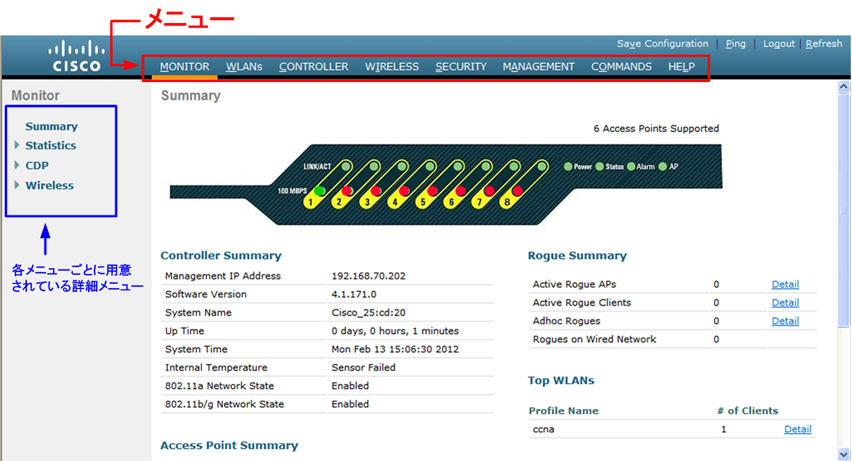Screen dimensions: 852x461
Task: Open the WLANs menu
Action: [244, 67]
